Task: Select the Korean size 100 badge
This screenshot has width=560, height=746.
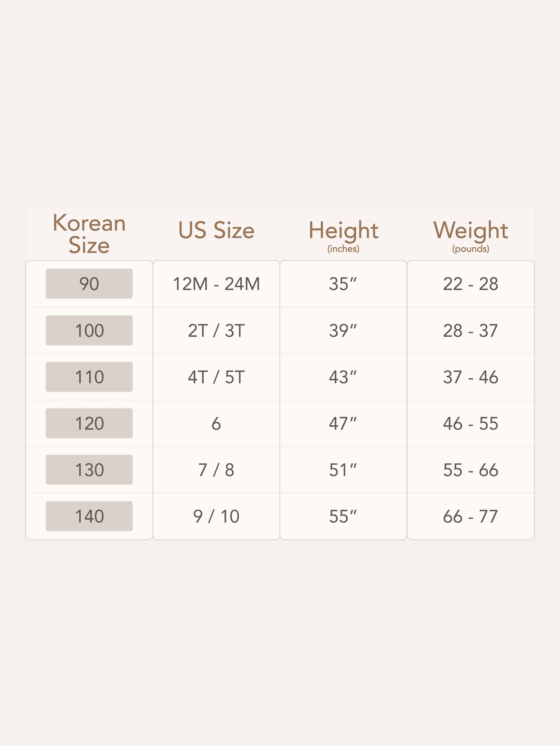Action: [x=89, y=330]
